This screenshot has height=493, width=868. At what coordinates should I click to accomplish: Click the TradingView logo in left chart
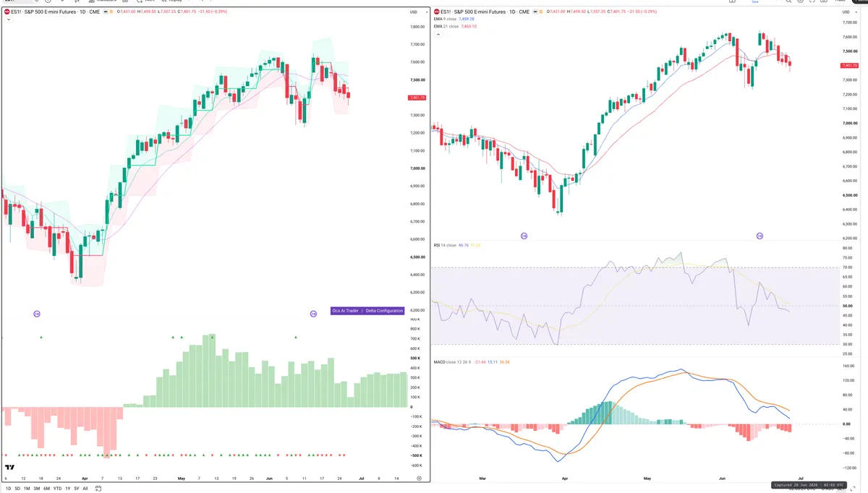coord(8,468)
